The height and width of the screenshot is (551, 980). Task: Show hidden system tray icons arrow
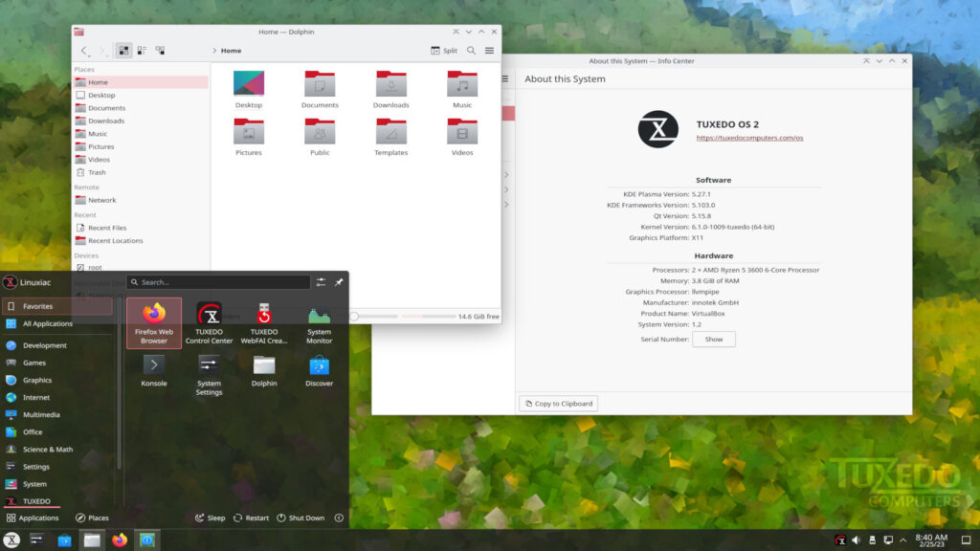(904, 540)
